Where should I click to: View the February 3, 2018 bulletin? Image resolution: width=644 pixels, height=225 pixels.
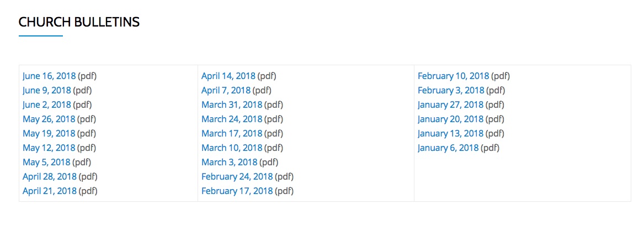(x=451, y=91)
